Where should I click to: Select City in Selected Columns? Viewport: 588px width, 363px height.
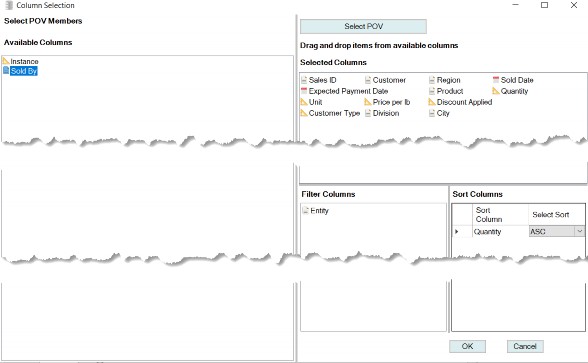tap(443, 113)
